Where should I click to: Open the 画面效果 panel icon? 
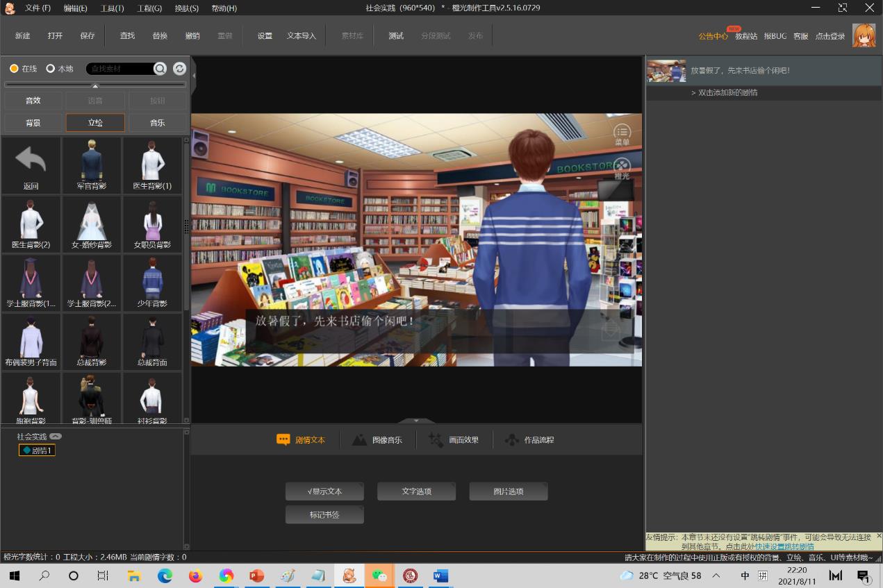(436, 440)
